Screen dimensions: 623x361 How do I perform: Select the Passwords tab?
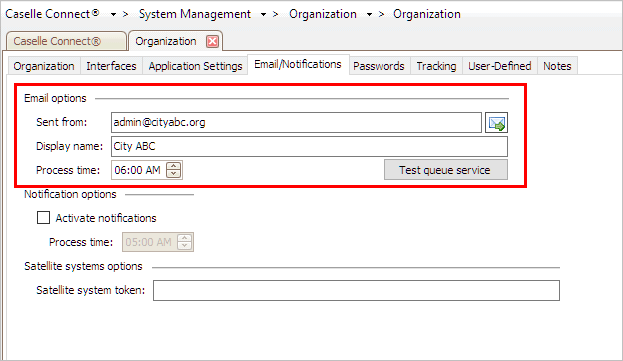click(379, 66)
